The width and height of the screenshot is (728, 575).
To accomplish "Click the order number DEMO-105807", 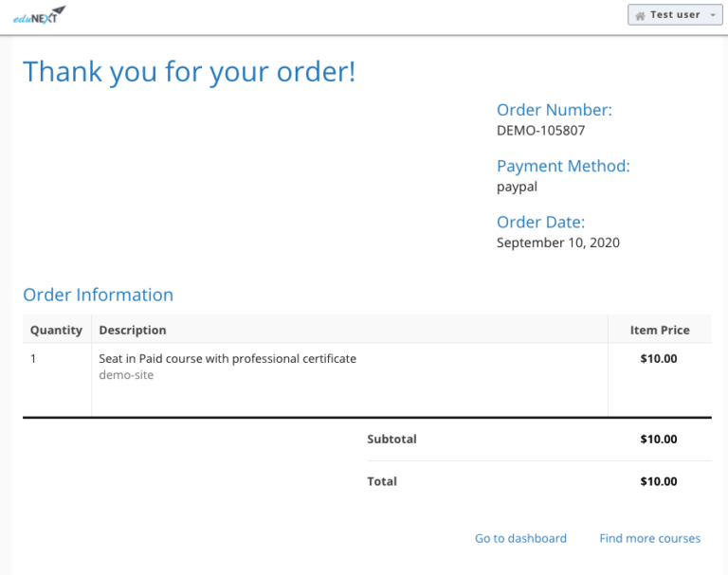I will [540, 131].
